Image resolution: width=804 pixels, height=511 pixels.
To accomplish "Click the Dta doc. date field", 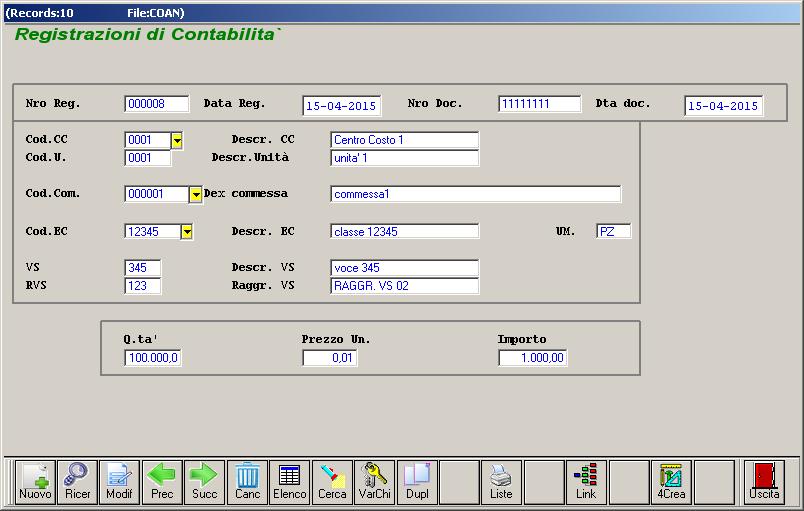I will (x=723, y=106).
